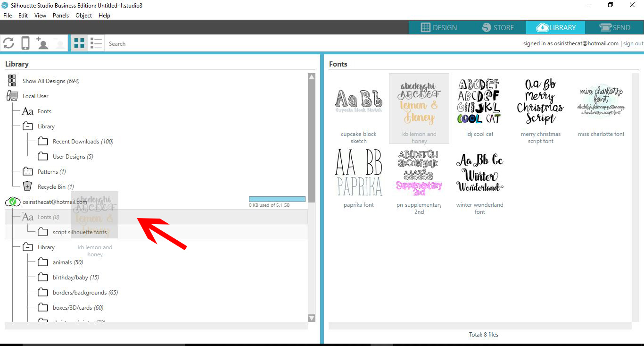Click the cloud storage usage bar
644x346 pixels.
pos(277,199)
